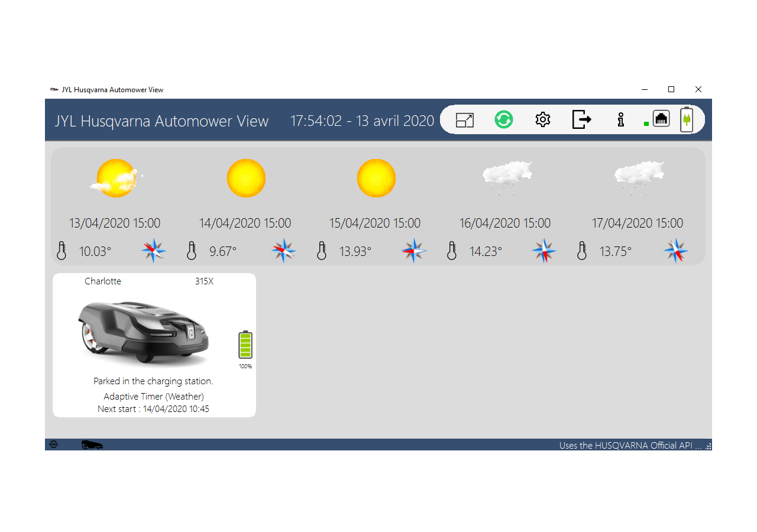Viewport: 757px width, 532px height.
Task: Click the temperature value 13.93°
Action: [x=355, y=251]
